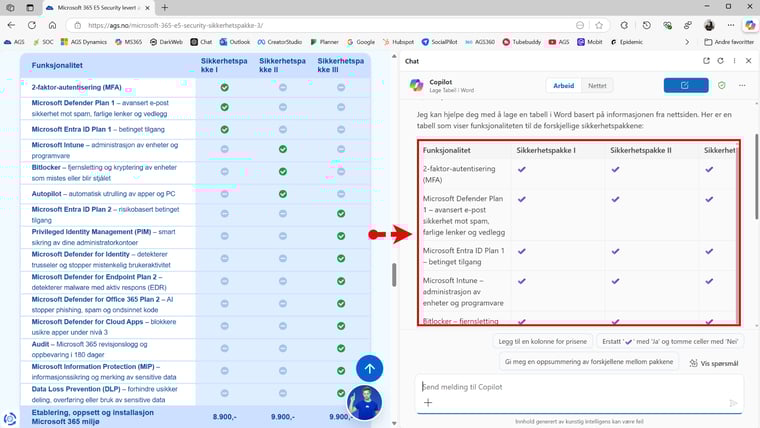Click the Sikkerhetspakke II header in Copilot table

pyautogui.click(x=641, y=150)
